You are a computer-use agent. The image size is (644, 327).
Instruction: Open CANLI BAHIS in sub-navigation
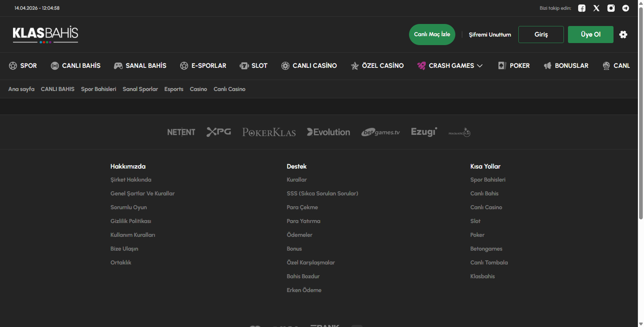(58, 89)
